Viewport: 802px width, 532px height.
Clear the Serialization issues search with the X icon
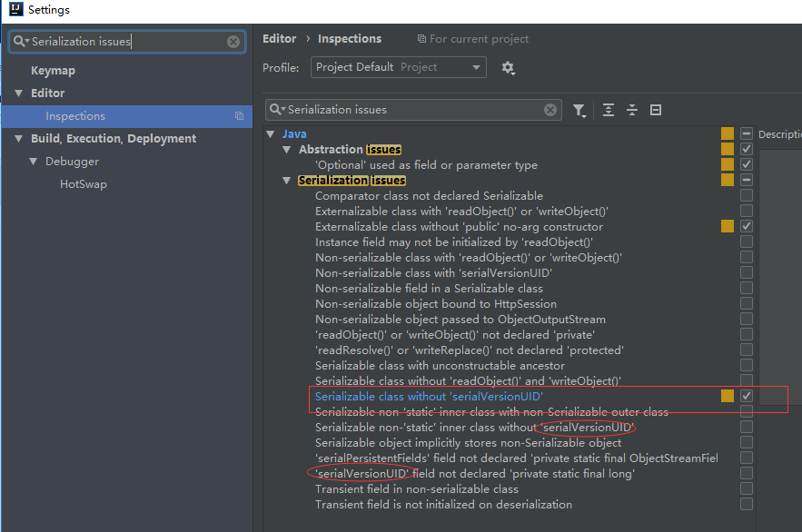[x=550, y=109]
